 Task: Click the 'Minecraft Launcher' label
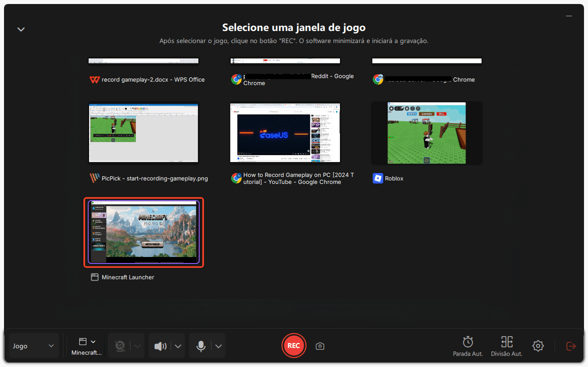[x=128, y=277]
